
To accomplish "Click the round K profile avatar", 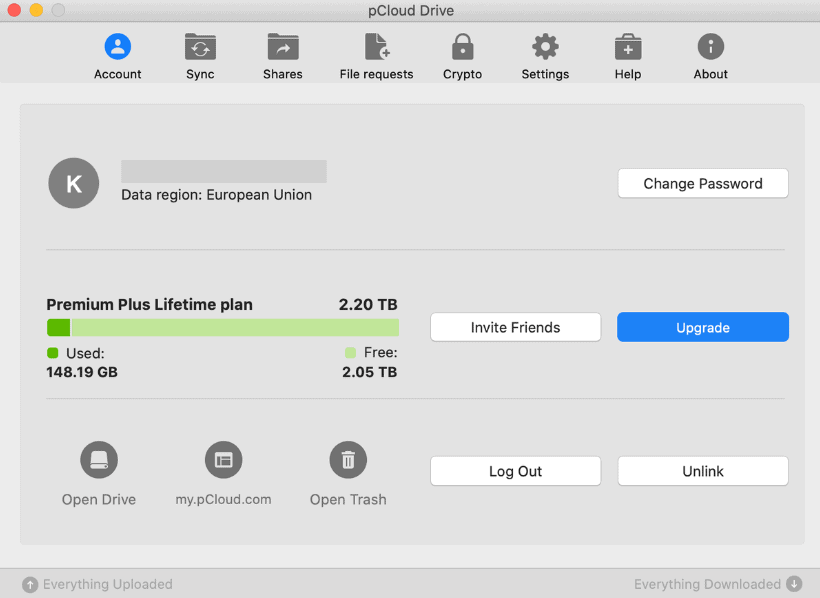I will tap(73, 184).
